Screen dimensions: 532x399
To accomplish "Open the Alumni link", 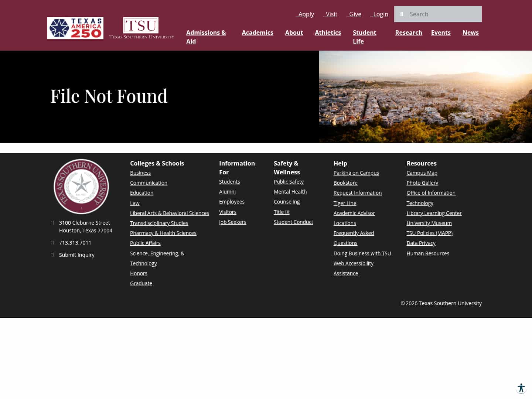I will 227,192.
